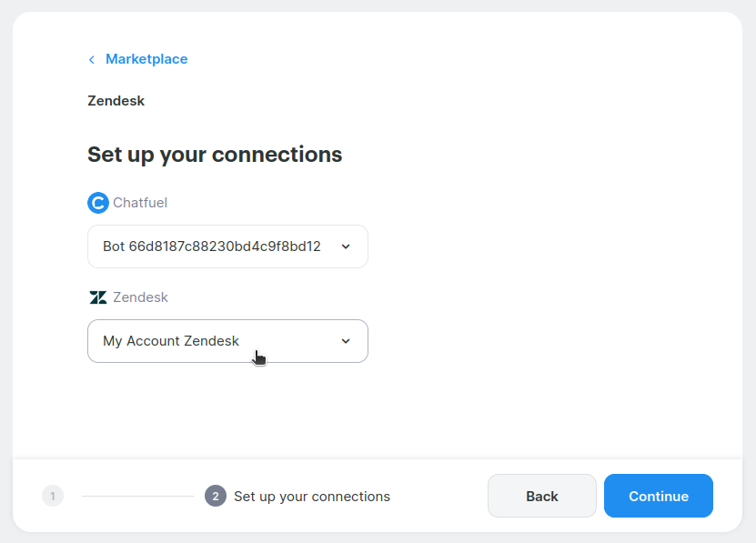Click the progress line between steps
This screenshot has width=756, height=543.
[x=136, y=496]
